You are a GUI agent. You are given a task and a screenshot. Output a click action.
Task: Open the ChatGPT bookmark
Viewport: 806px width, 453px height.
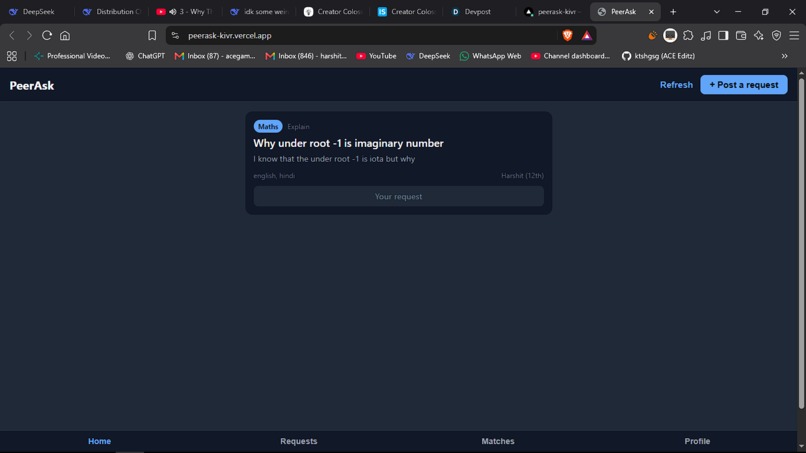pyautogui.click(x=145, y=56)
